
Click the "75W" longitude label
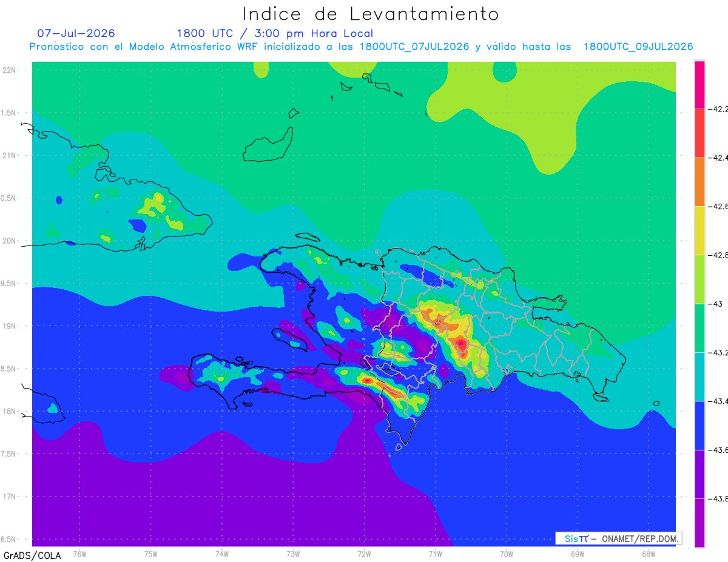151,554
